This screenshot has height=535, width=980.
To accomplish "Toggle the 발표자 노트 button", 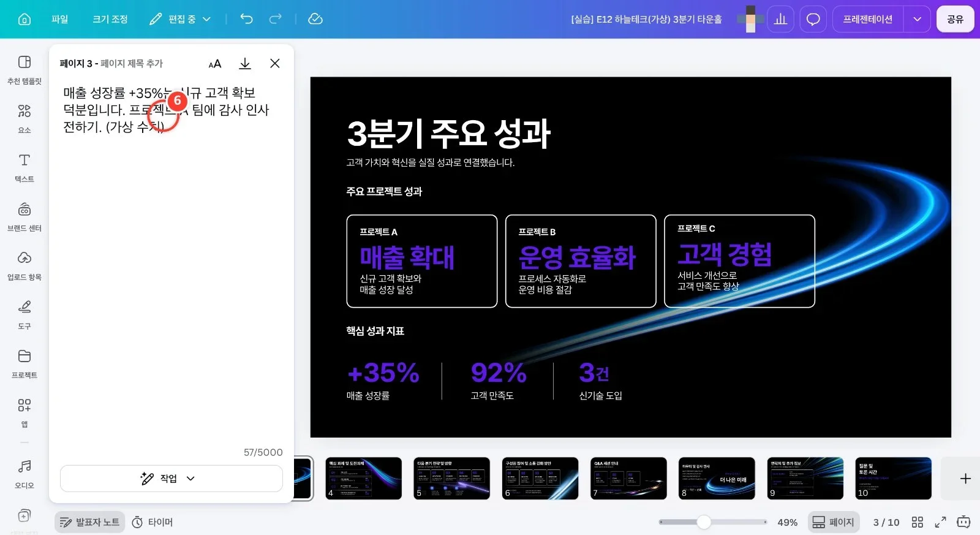I will 90,522.
